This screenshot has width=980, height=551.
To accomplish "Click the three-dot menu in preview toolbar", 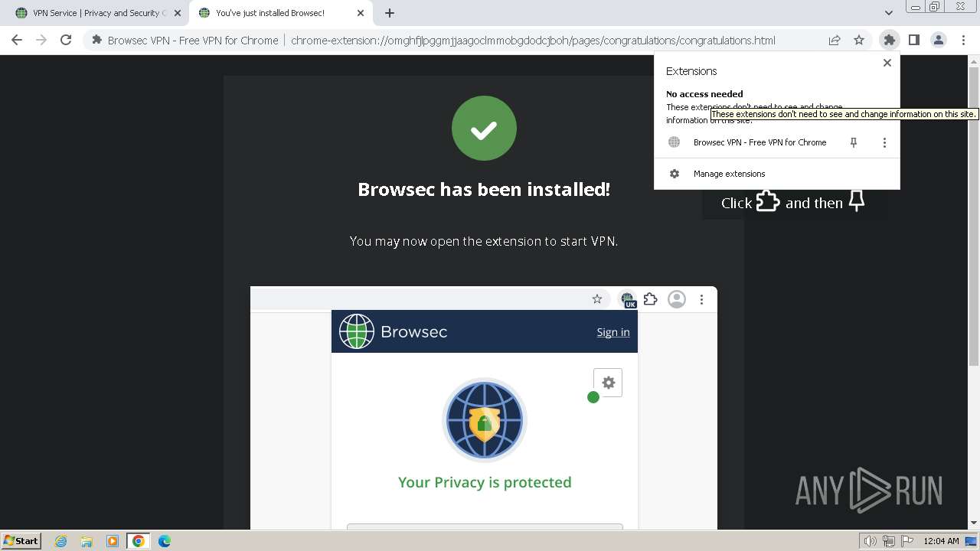I will tap(701, 299).
